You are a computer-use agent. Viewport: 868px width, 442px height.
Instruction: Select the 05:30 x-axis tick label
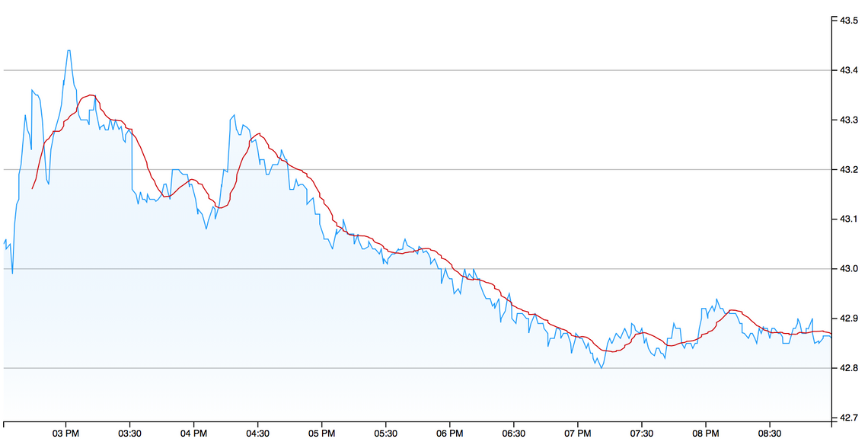point(385,434)
